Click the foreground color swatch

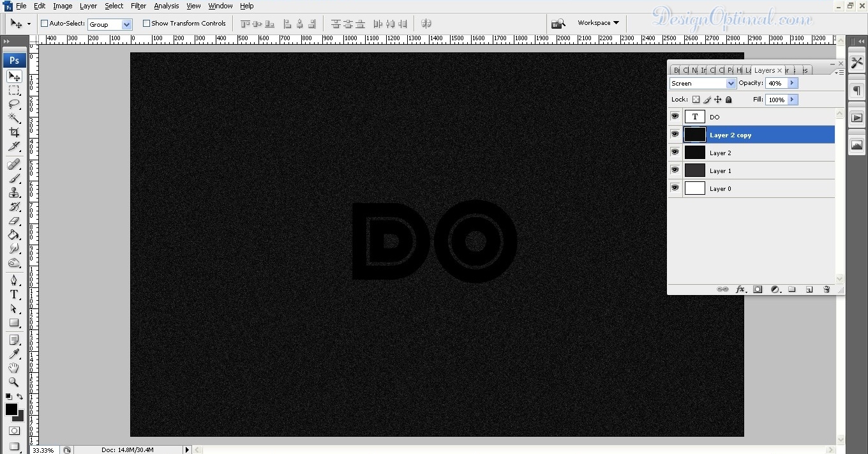pyautogui.click(x=11, y=409)
